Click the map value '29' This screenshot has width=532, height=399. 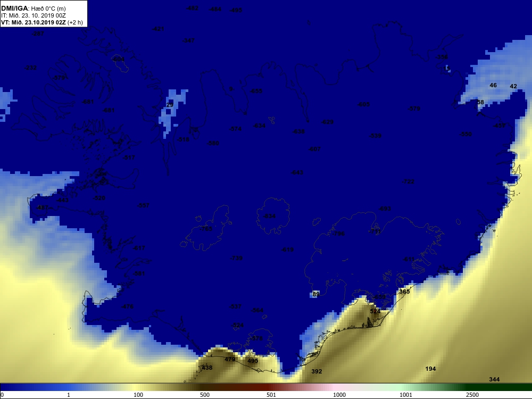[x=170, y=105]
